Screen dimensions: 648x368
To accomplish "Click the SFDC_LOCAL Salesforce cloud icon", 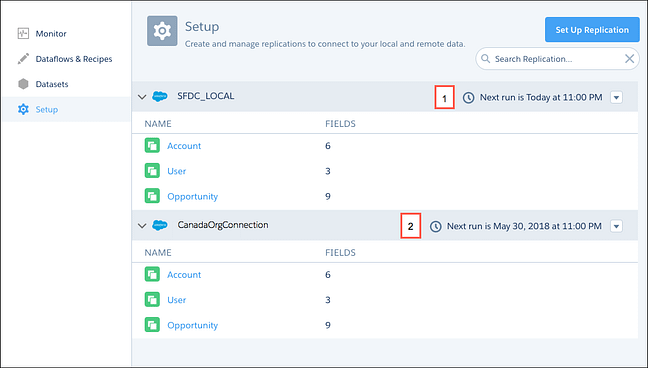I will point(160,96).
